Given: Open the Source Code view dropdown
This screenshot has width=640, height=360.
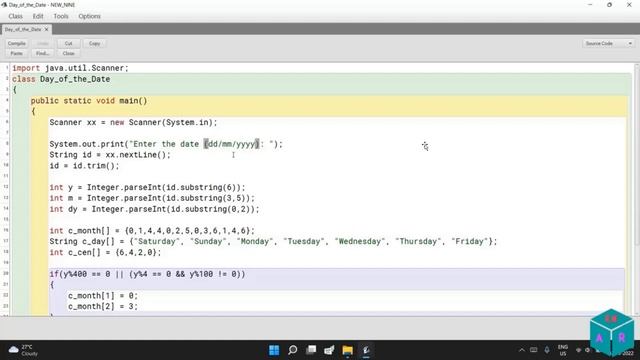Looking at the screenshot, I should point(608,43).
